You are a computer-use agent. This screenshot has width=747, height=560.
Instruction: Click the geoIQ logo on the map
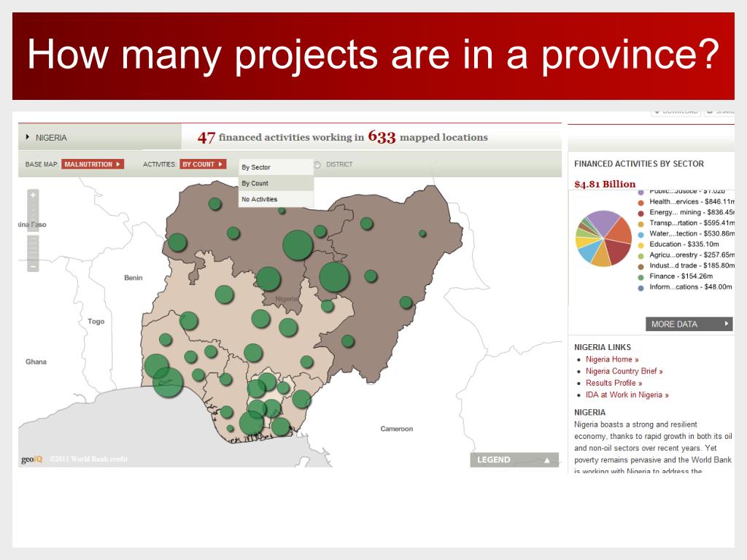coord(32,459)
